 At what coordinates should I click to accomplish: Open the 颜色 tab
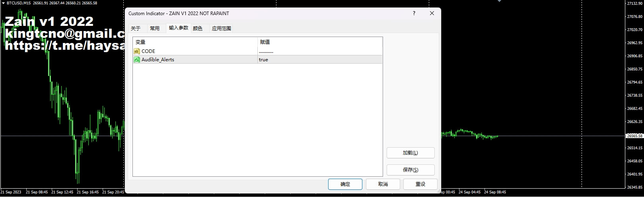pos(198,28)
